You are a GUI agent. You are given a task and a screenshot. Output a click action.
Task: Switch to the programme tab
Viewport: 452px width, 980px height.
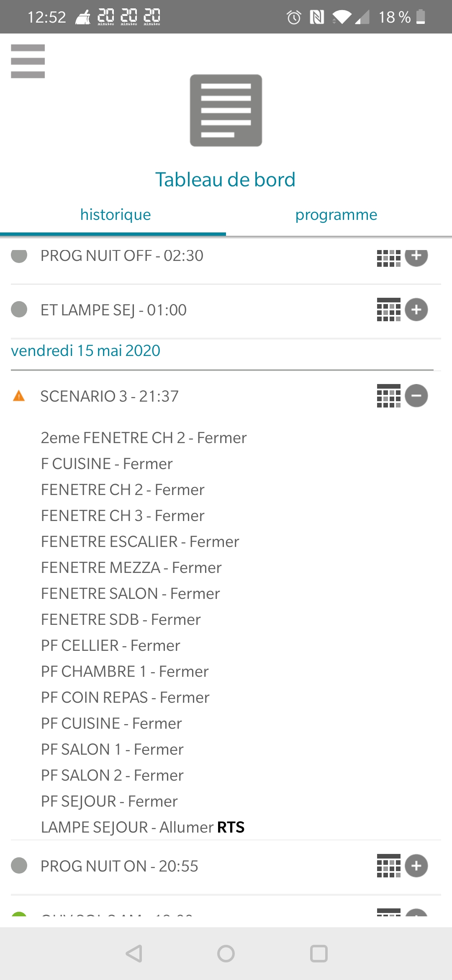(x=336, y=215)
